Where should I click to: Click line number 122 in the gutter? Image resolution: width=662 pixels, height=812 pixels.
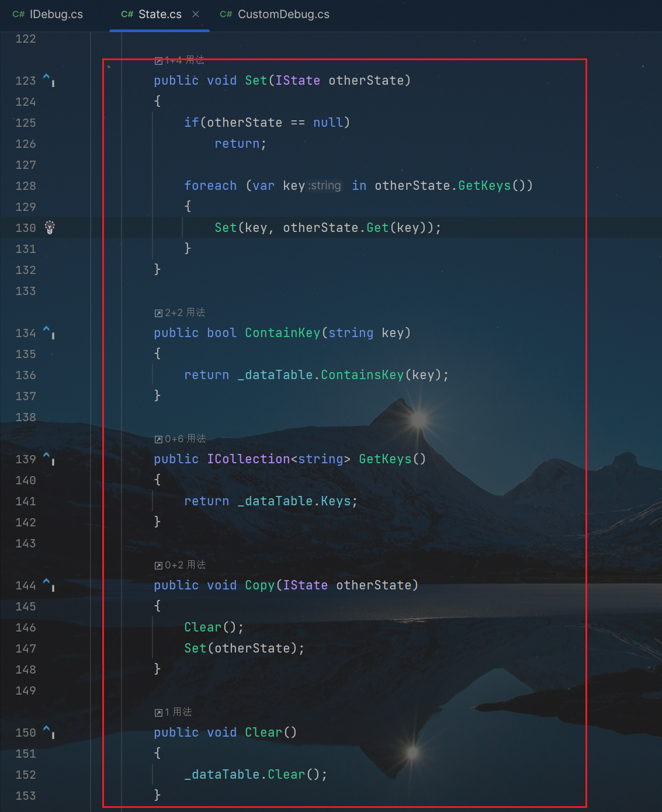point(26,39)
